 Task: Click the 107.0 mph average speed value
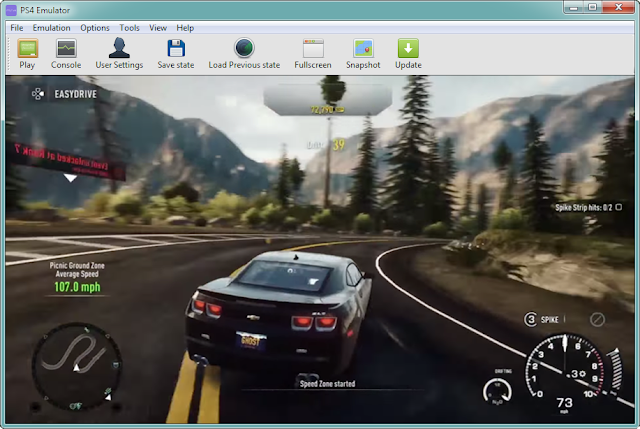point(78,287)
